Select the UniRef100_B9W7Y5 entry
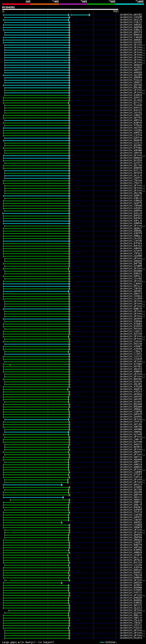Screen dimensions: 146x644 pos(131,545)
